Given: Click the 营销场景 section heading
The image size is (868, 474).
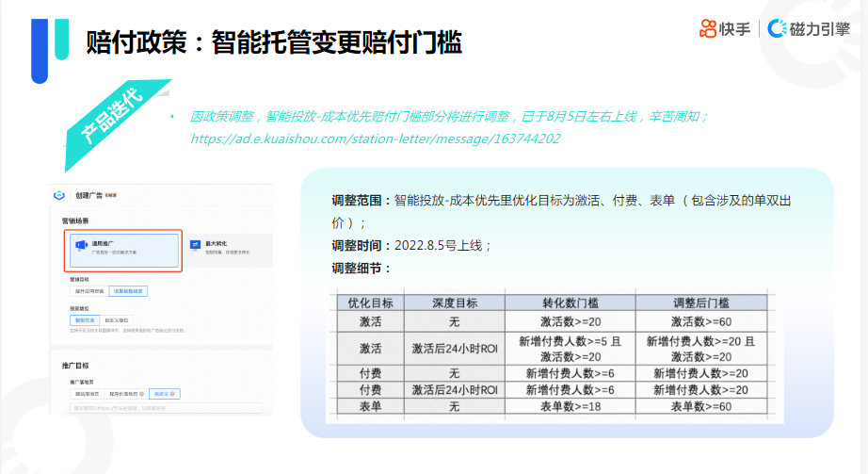Looking at the screenshot, I should click(75, 221).
